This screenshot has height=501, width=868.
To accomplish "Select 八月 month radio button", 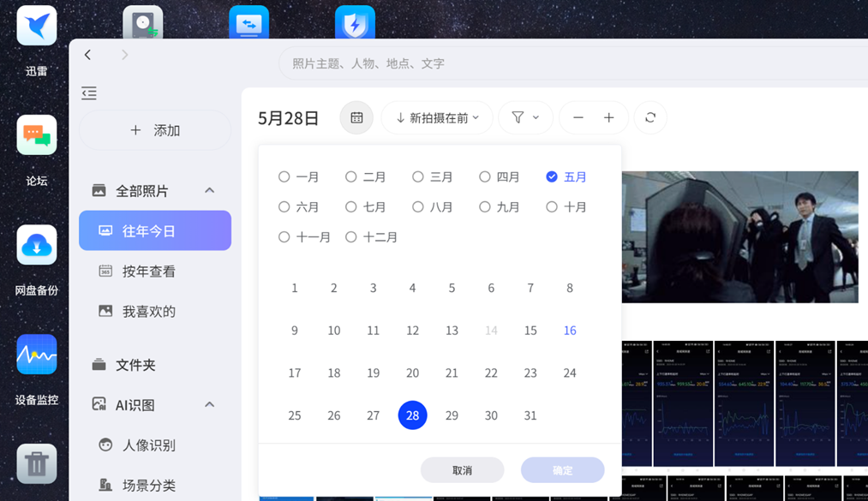I will (418, 206).
